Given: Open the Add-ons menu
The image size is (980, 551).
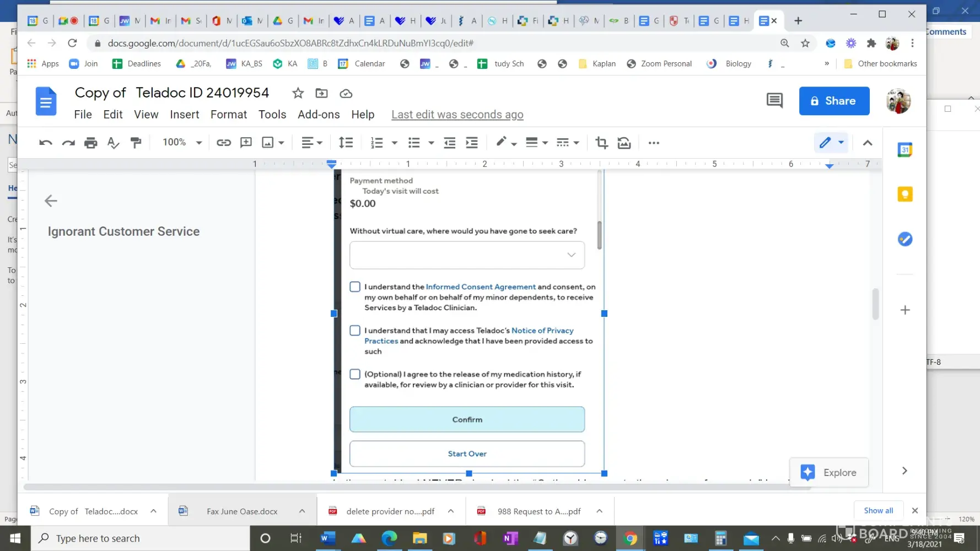Looking at the screenshot, I should [x=319, y=114].
